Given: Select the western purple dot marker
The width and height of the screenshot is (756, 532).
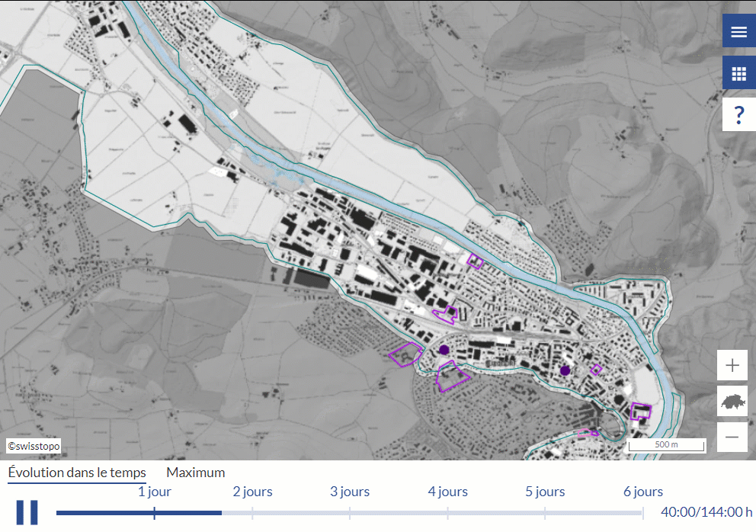Looking at the screenshot, I should click(444, 350).
